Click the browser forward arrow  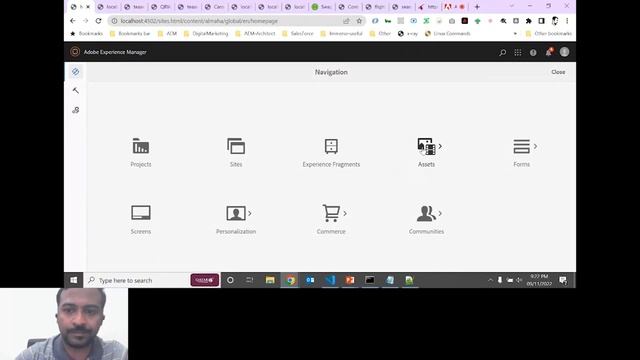(86, 21)
